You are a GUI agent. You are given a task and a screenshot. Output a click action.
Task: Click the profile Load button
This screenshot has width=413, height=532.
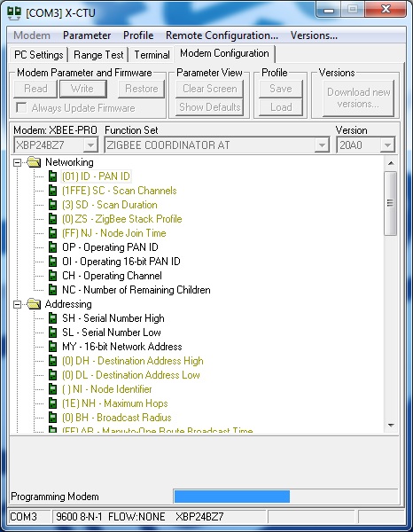pos(281,107)
